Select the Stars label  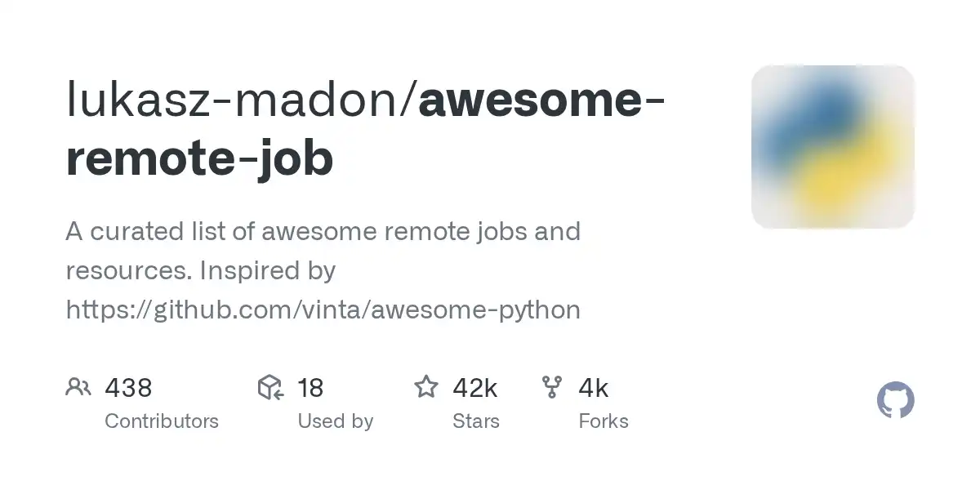476,421
